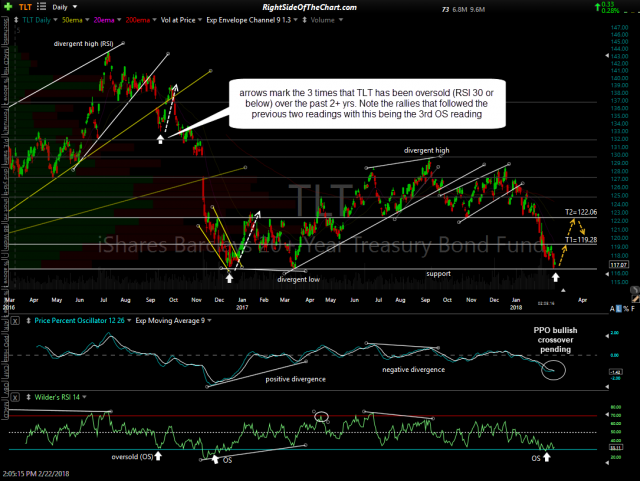This screenshot has height=481, width=640.
Task: Click the 147.00 price axis label
Action: (x=620, y=27)
